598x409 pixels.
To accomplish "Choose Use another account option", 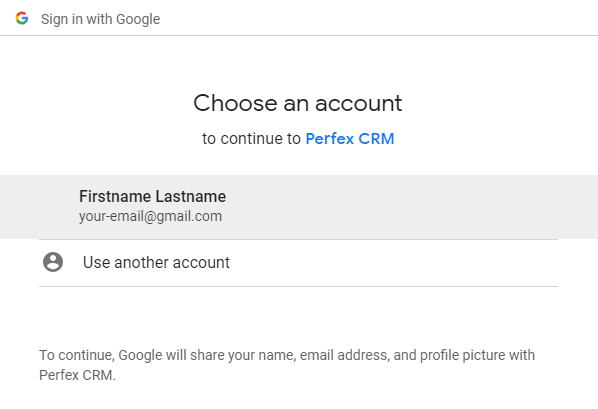I will click(x=298, y=263).
